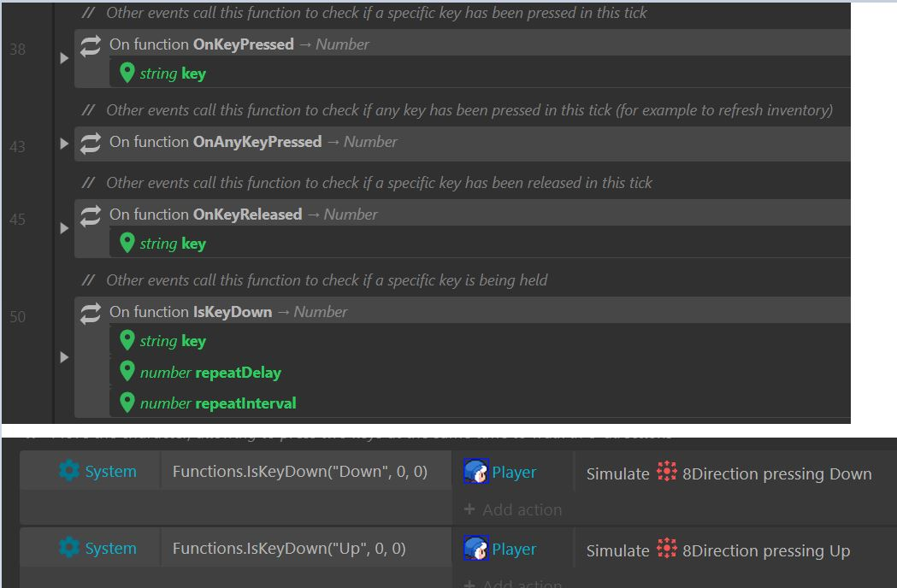Click the comment about a key being held
Image resolution: width=897 pixels, height=588 pixels.
tap(327, 280)
